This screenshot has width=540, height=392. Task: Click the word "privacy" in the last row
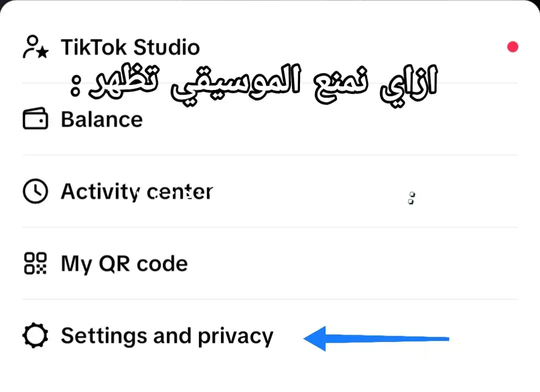click(x=235, y=336)
